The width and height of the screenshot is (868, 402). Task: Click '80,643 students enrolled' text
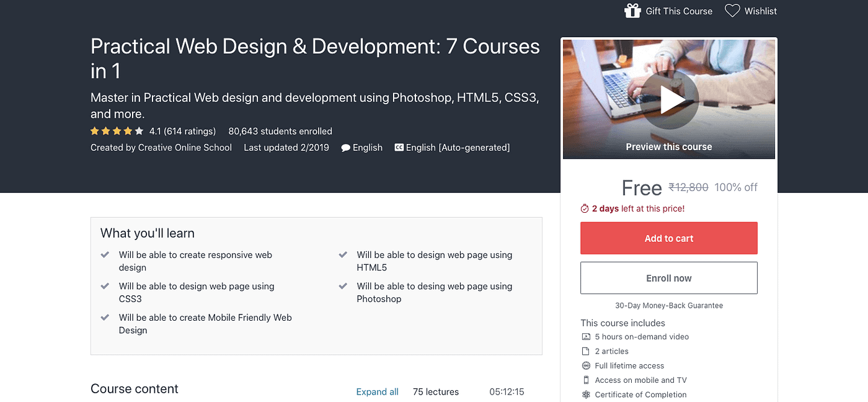pyautogui.click(x=280, y=132)
